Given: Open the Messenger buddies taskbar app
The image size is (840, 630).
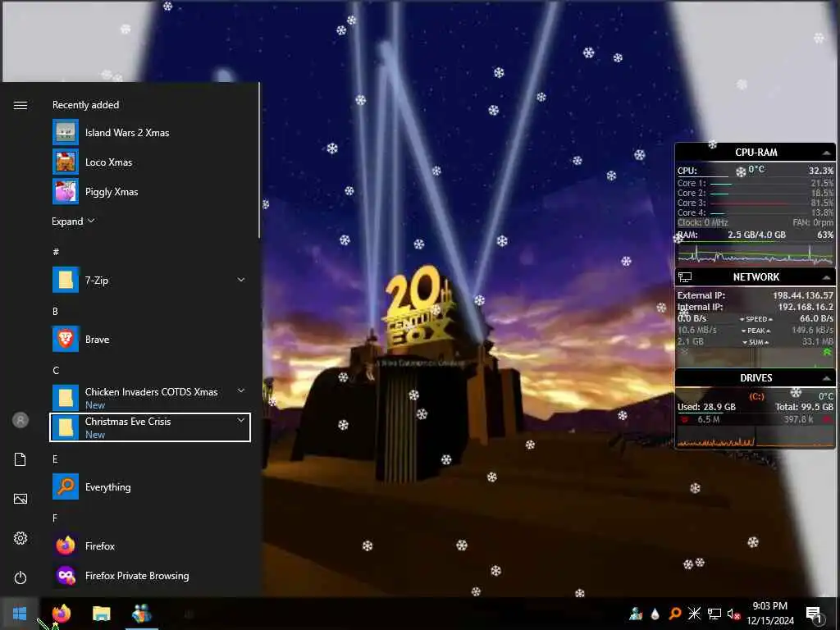Looking at the screenshot, I should click(141, 614).
